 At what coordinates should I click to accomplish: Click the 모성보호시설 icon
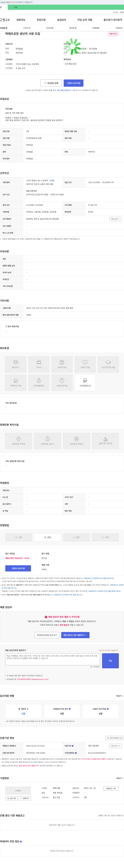tap(62, 382)
